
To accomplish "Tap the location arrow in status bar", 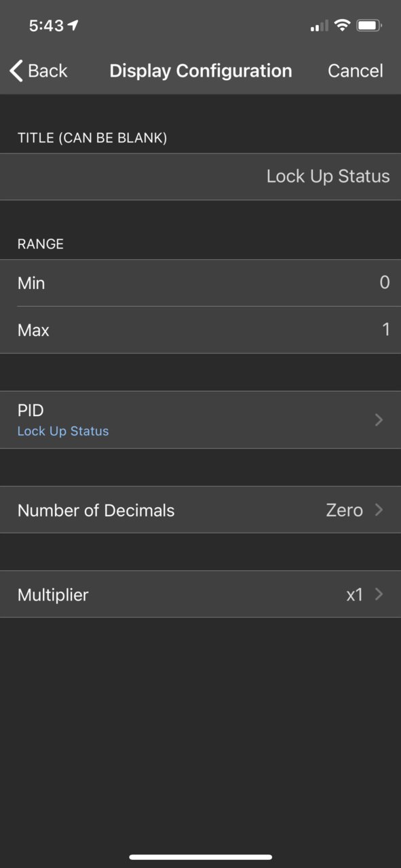I will (x=73, y=25).
